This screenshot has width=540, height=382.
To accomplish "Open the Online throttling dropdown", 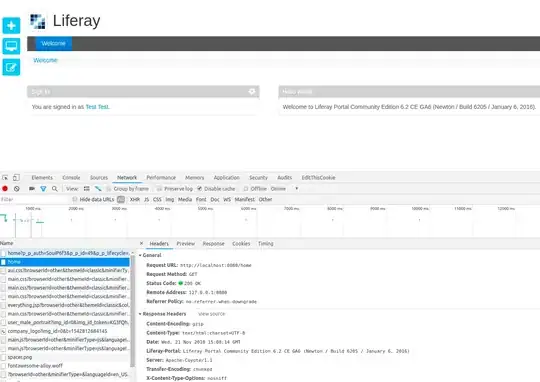I will (284, 189).
